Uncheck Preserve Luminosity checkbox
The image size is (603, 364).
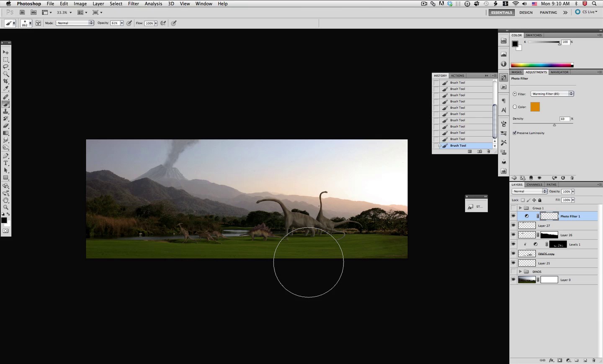tap(515, 133)
